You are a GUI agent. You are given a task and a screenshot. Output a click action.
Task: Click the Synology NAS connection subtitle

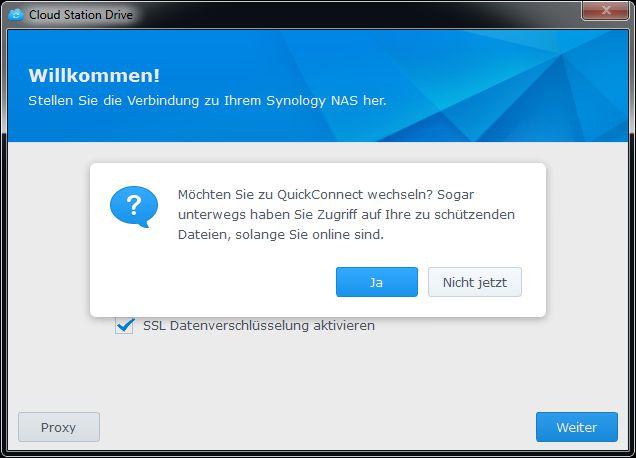[x=207, y=101]
